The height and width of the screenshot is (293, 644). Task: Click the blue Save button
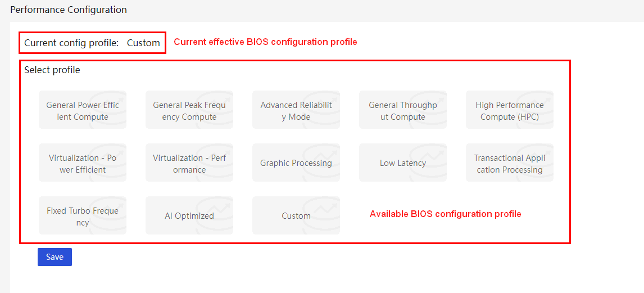tap(55, 257)
